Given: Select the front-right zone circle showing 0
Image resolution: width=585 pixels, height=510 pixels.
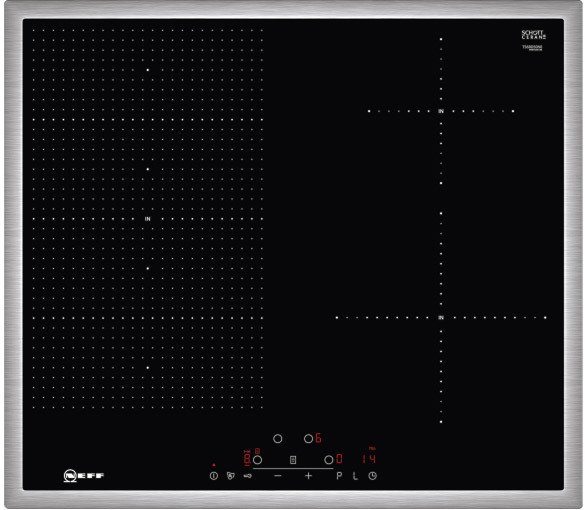Looking at the screenshot, I should (329, 460).
